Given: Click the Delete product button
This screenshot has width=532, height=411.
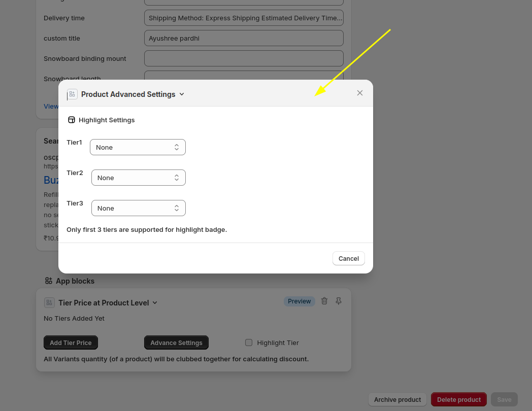Looking at the screenshot, I should point(458,399).
